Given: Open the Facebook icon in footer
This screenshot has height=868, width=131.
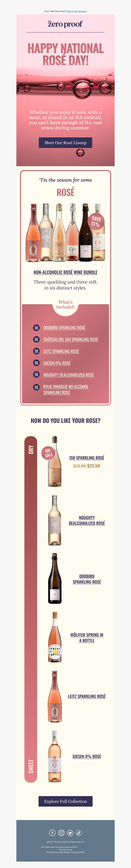Looking at the screenshot, I should click(x=53, y=833).
